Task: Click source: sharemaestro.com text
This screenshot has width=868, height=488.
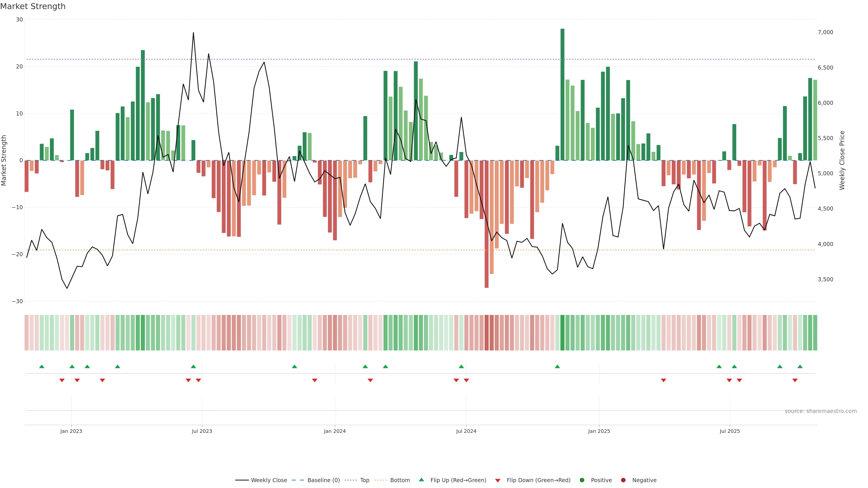Action: 821,411
